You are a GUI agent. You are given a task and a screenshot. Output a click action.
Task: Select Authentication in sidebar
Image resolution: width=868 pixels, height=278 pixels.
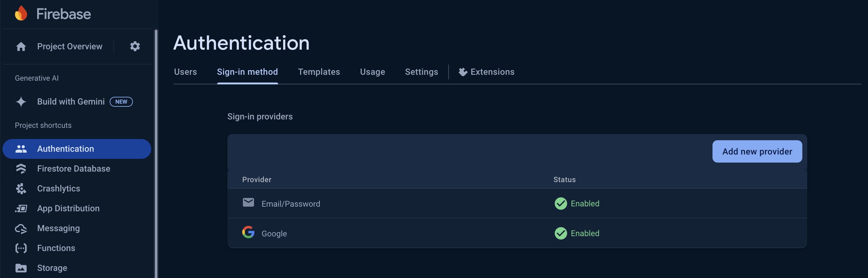[77, 149]
